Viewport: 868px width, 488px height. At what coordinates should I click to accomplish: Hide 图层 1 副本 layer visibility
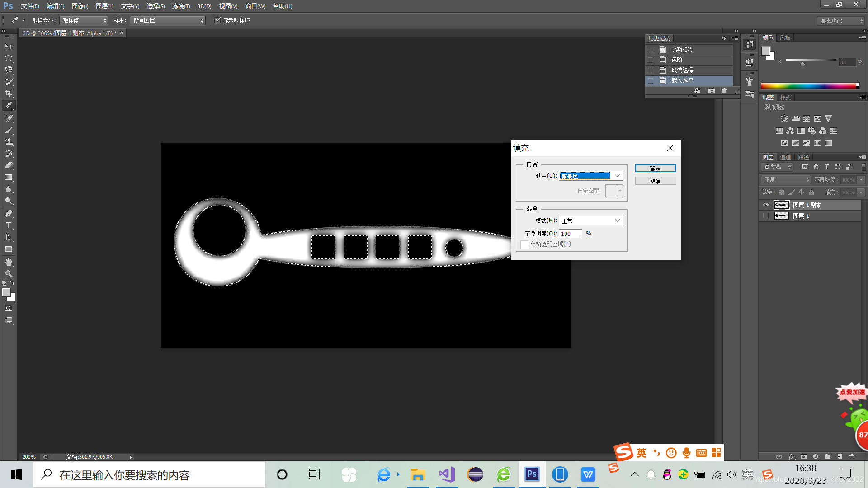(766, 205)
